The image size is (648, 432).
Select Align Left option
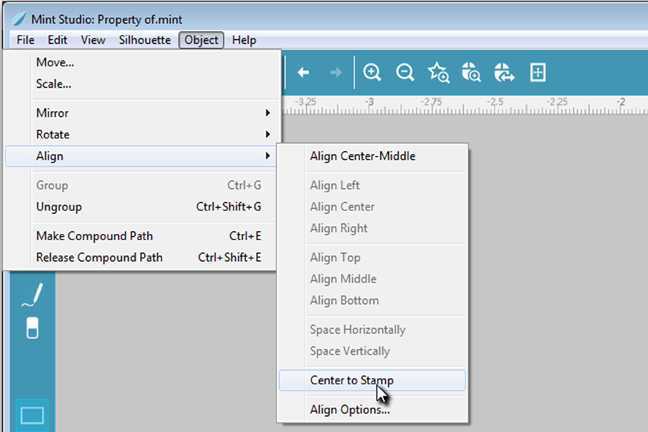pyautogui.click(x=372, y=185)
